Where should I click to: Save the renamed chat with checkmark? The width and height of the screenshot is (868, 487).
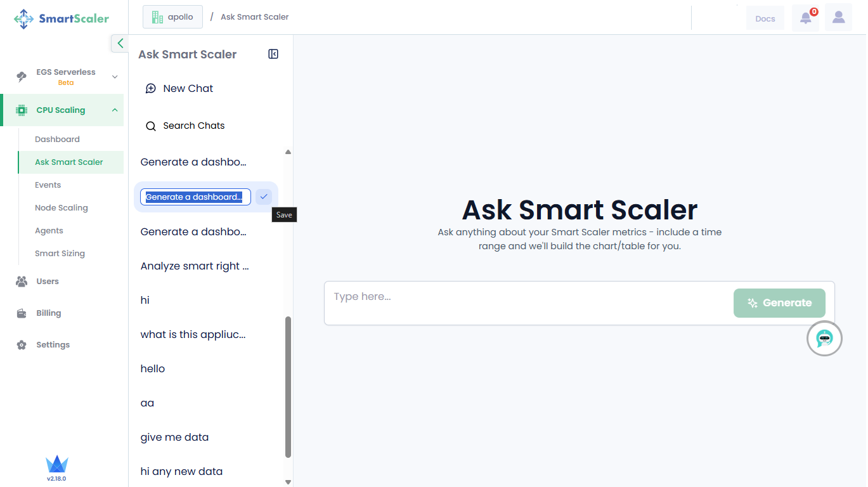pos(264,197)
